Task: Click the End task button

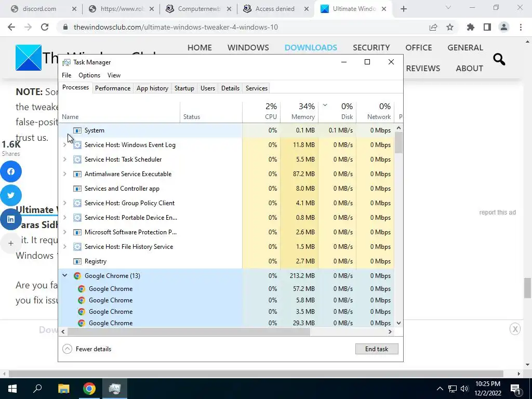Action: 377,349
